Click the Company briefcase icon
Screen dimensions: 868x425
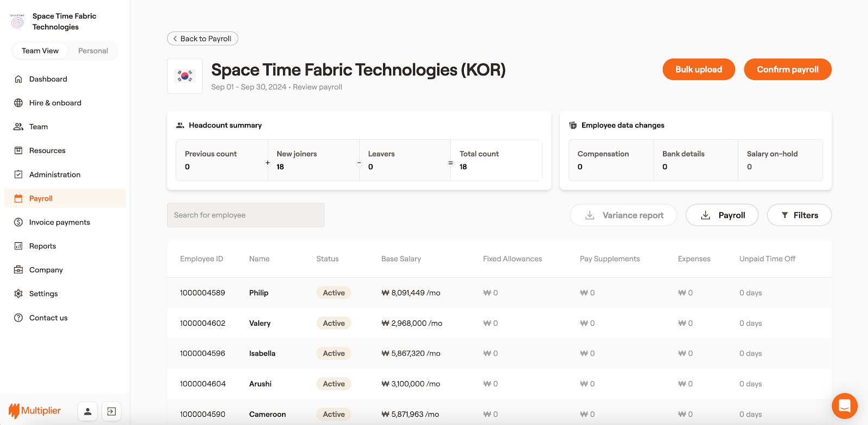pyautogui.click(x=18, y=270)
